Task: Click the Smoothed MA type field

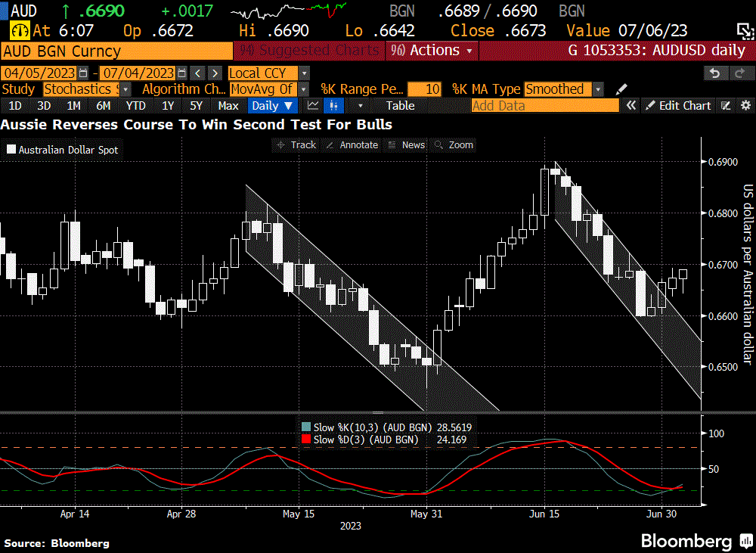Action: click(559, 89)
